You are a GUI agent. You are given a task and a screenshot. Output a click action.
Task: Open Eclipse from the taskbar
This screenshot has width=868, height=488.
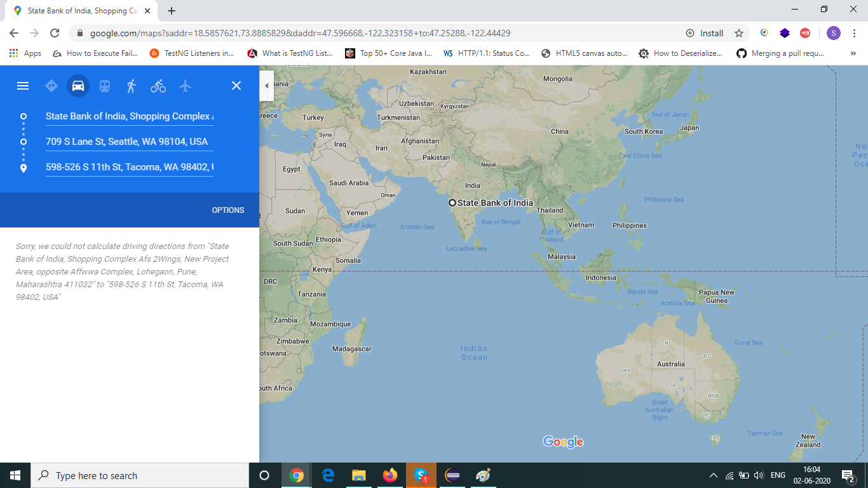point(452,475)
